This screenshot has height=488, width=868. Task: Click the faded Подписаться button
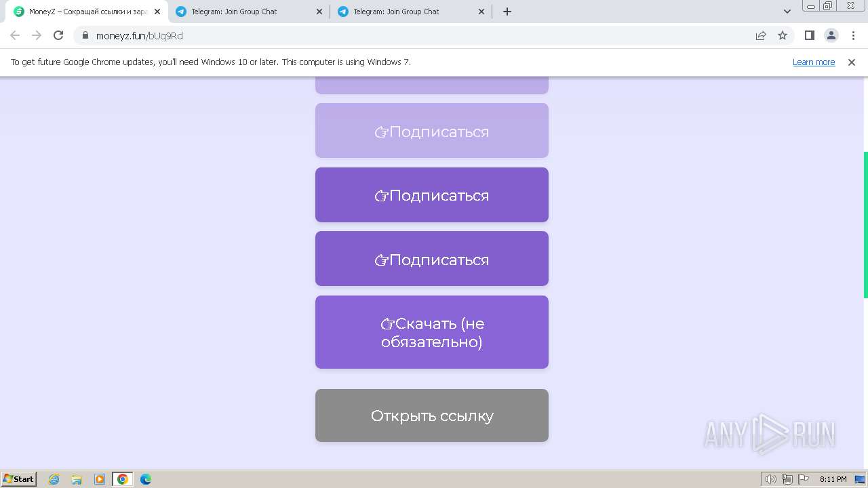[432, 131]
